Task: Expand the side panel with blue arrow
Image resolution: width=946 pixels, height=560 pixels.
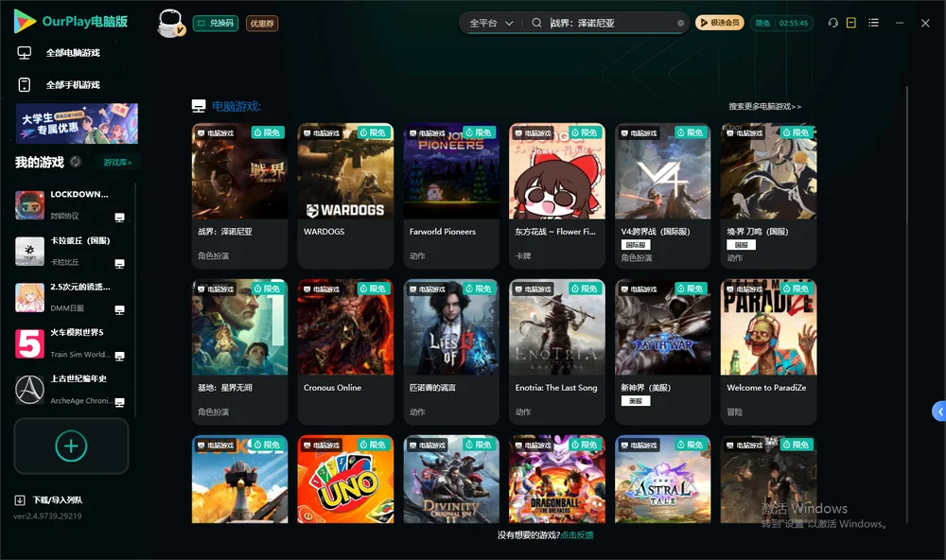Action: click(939, 411)
